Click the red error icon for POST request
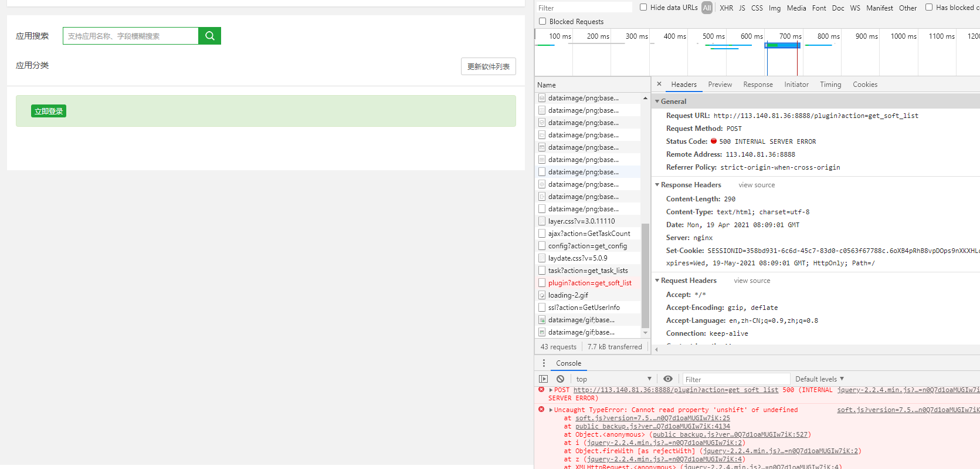Screen dimensions: 980x469 pyautogui.click(x=541, y=390)
